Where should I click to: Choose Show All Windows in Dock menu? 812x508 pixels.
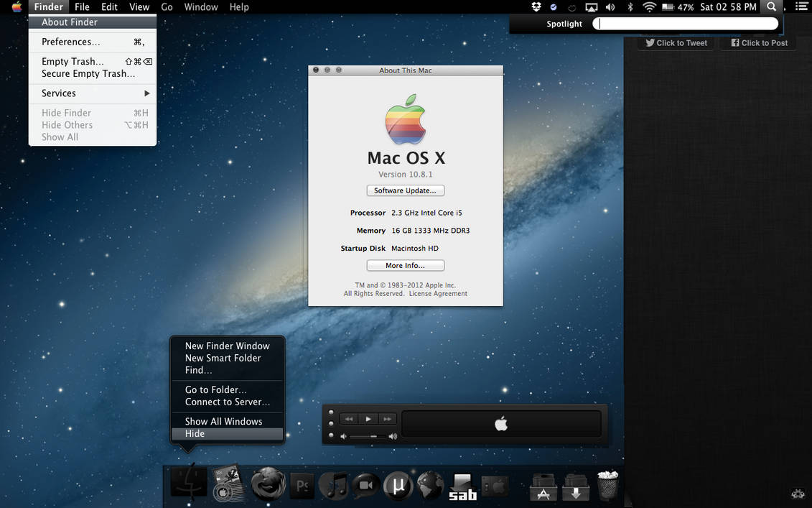(x=228, y=422)
